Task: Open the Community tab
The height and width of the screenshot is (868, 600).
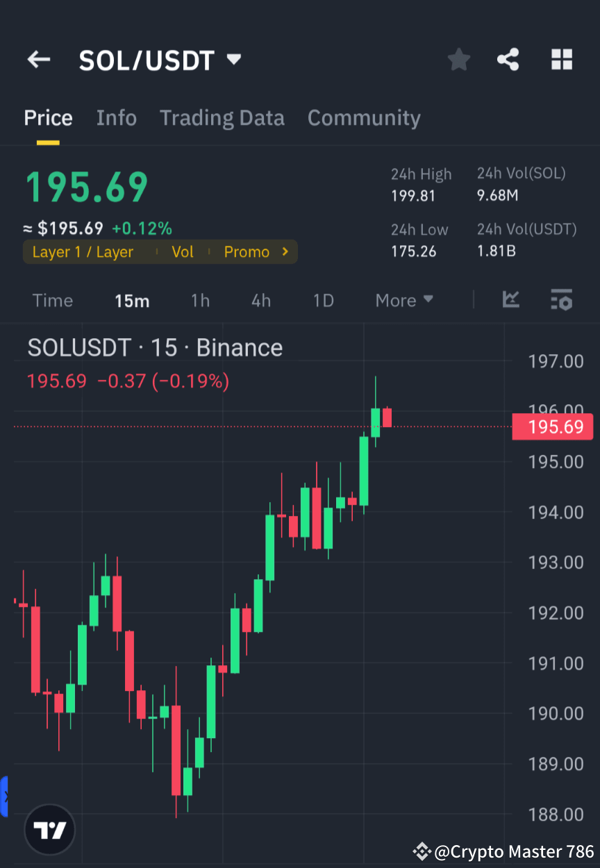Action: pyautogui.click(x=364, y=118)
